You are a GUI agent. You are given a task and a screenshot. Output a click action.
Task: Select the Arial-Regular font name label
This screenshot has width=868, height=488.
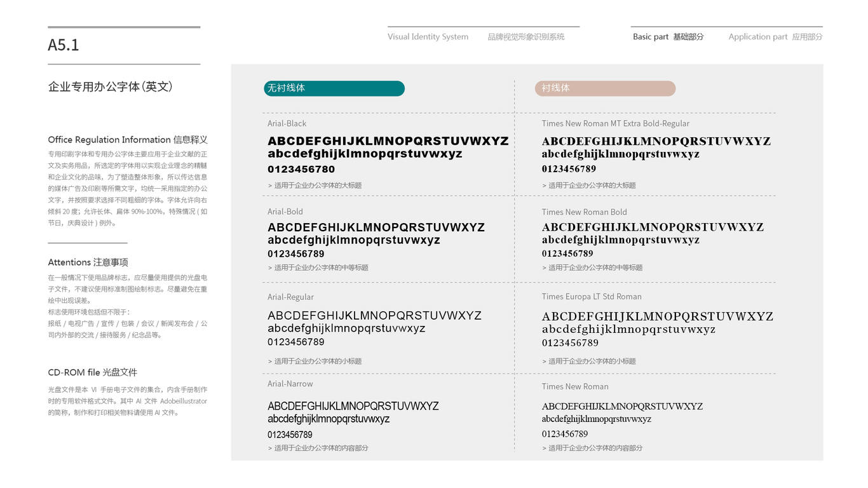point(290,297)
